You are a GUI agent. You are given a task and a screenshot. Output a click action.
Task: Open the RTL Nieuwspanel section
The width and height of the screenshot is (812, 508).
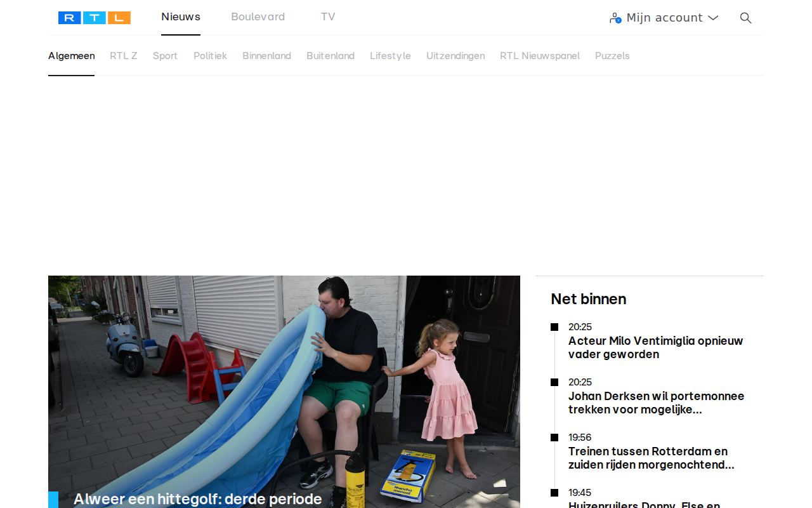tap(540, 56)
